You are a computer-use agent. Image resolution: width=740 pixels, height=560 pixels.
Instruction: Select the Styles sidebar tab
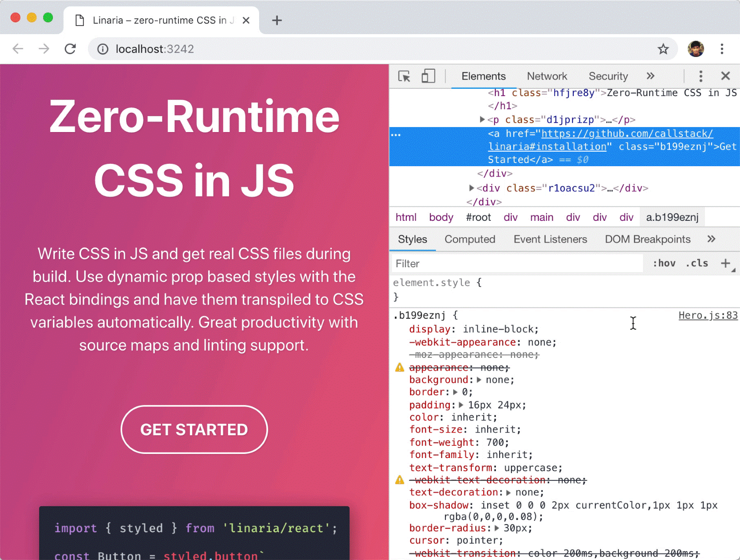tap(413, 239)
